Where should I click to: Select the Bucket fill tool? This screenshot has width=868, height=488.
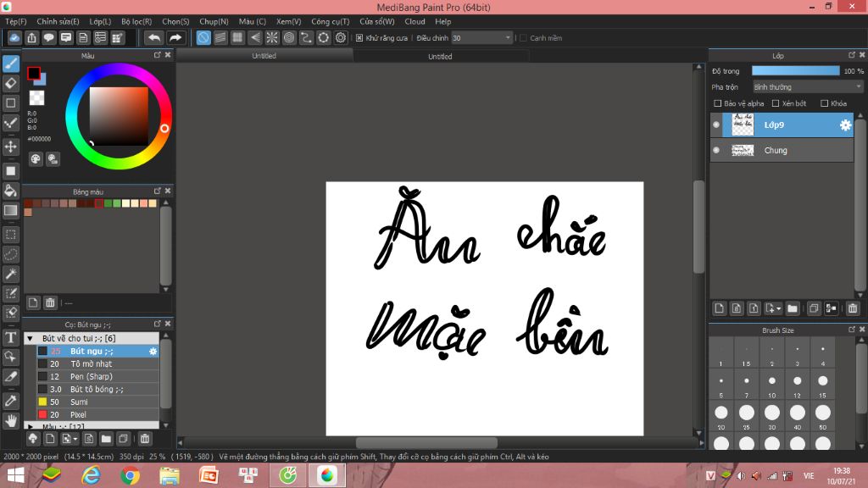click(x=10, y=191)
